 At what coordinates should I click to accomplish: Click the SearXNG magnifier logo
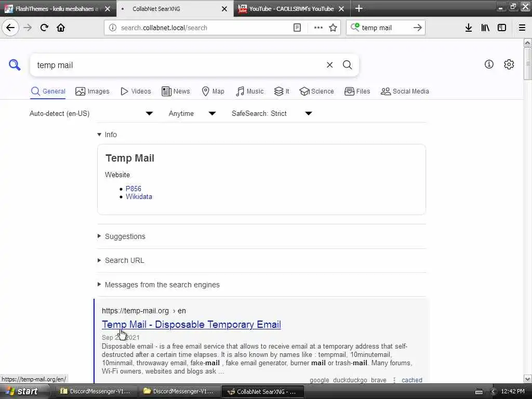(15, 64)
